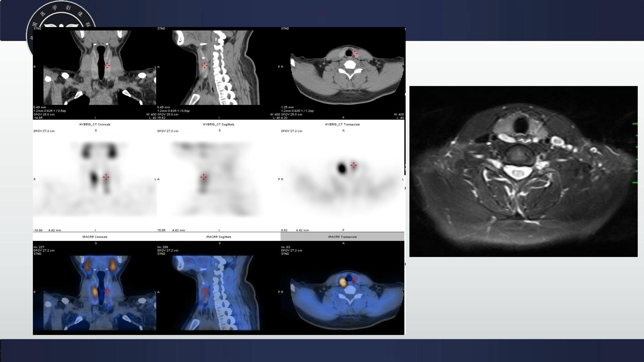
Task: Click the orange neck hot spot in fused coronal image
Action: click(95, 291)
